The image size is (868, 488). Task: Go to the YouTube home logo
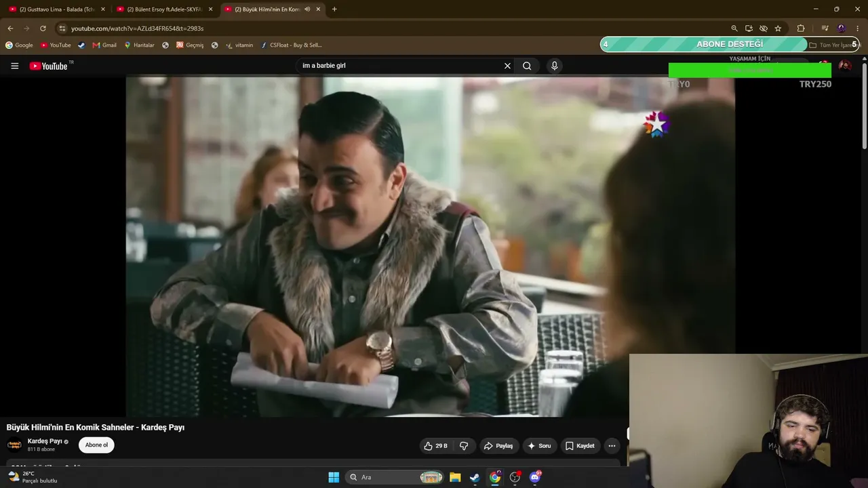click(x=49, y=66)
